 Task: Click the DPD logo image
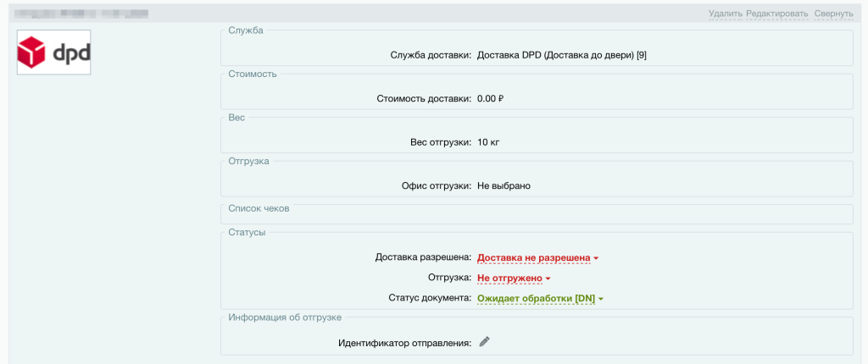(x=54, y=53)
